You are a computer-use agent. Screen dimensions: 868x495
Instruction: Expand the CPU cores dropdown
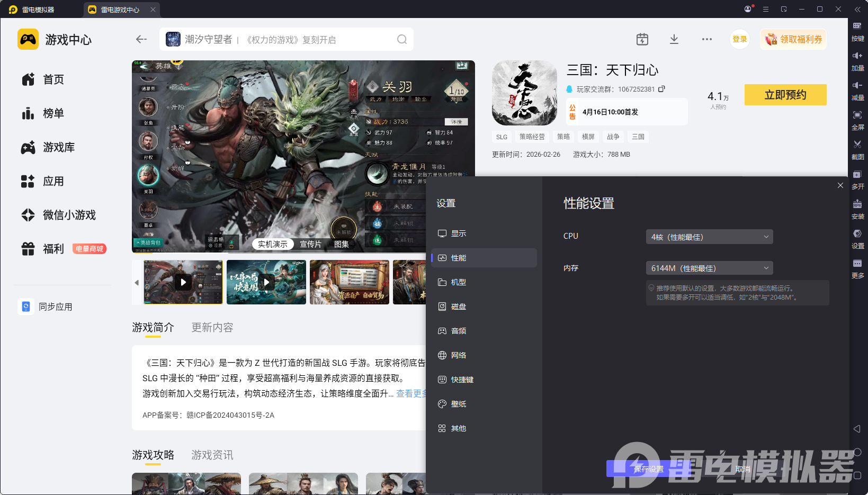pos(709,237)
